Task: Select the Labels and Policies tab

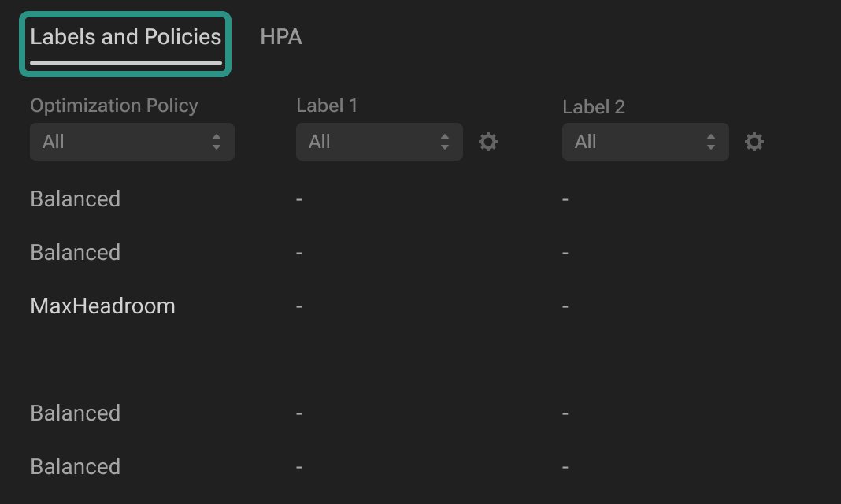Action: (x=126, y=37)
